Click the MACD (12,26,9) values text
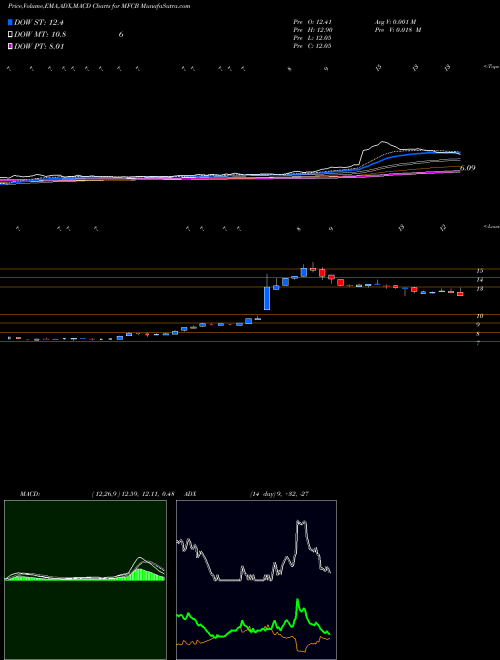 pos(133,494)
